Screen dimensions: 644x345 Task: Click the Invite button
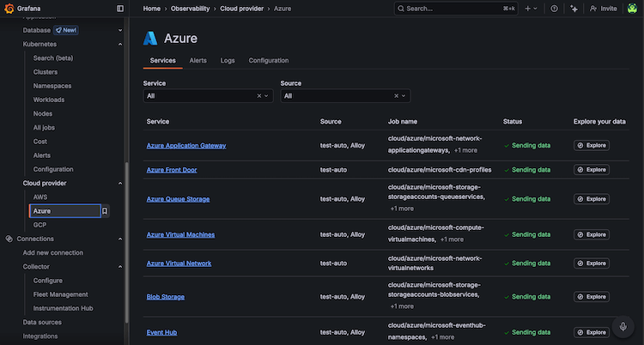(x=603, y=9)
